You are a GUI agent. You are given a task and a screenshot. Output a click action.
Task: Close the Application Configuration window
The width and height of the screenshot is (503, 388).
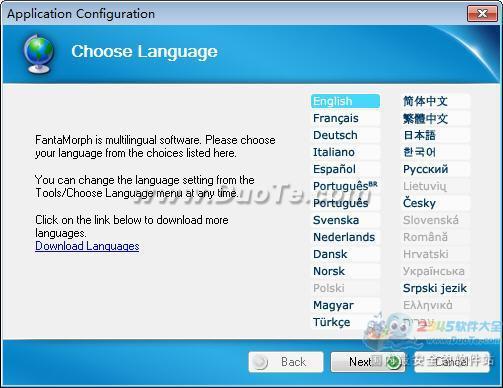(482, 14)
